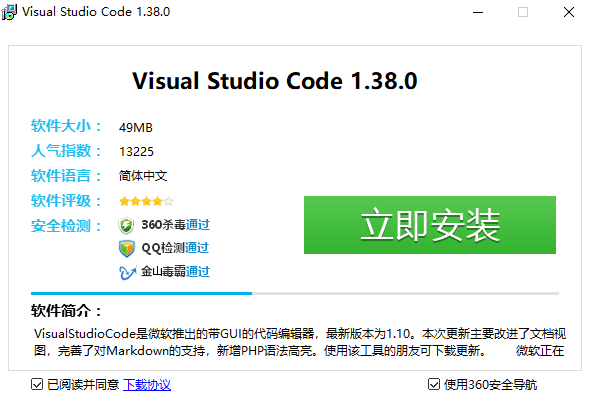Click the description text starting with VisualStudioCode
The height and width of the screenshot is (402, 589).
point(299,342)
